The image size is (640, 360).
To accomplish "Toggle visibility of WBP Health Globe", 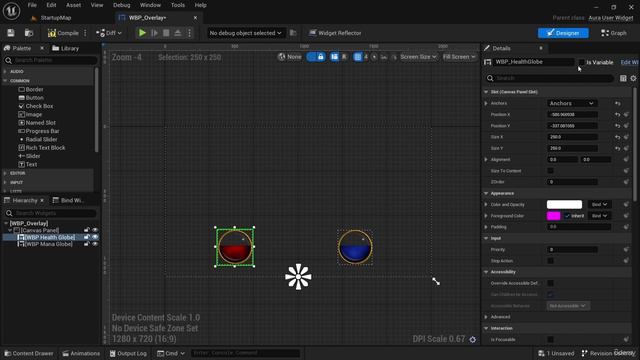I will coord(95,237).
